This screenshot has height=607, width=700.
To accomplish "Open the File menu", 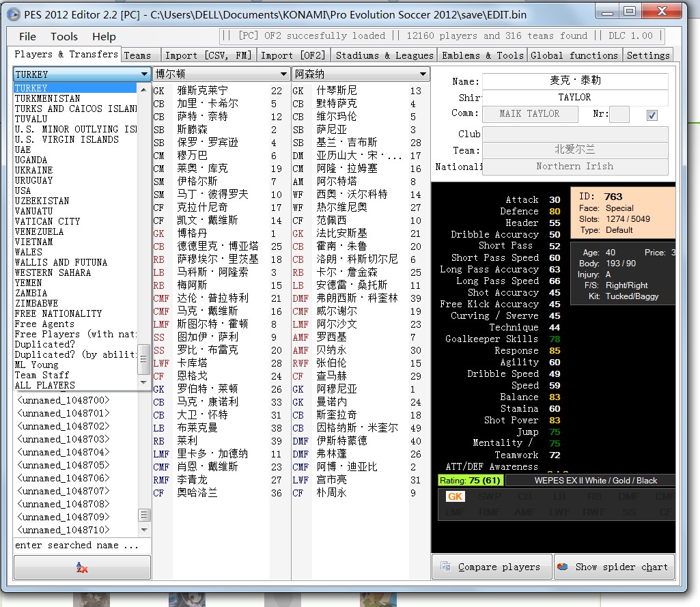I will 28,37.
